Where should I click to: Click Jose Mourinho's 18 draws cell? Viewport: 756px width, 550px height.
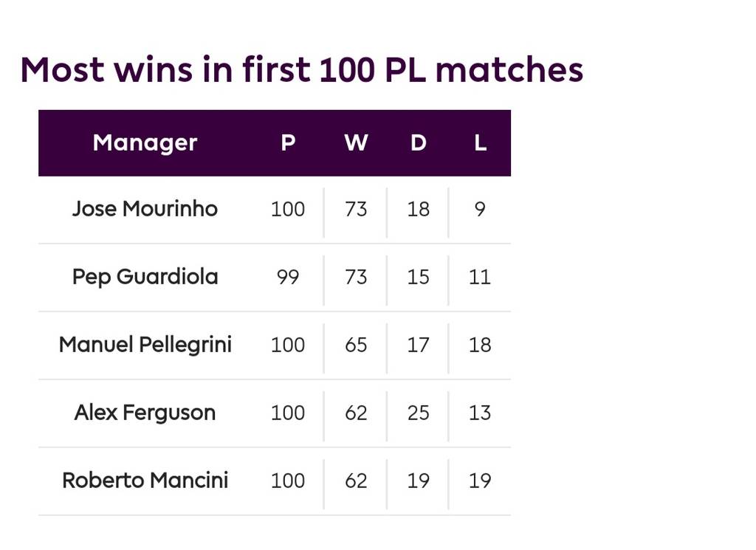point(418,210)
